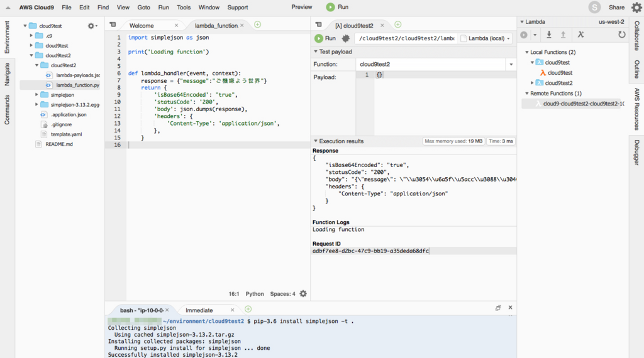Expand the .c9 folder
The image size is (644, 358).
pos(31,36)
